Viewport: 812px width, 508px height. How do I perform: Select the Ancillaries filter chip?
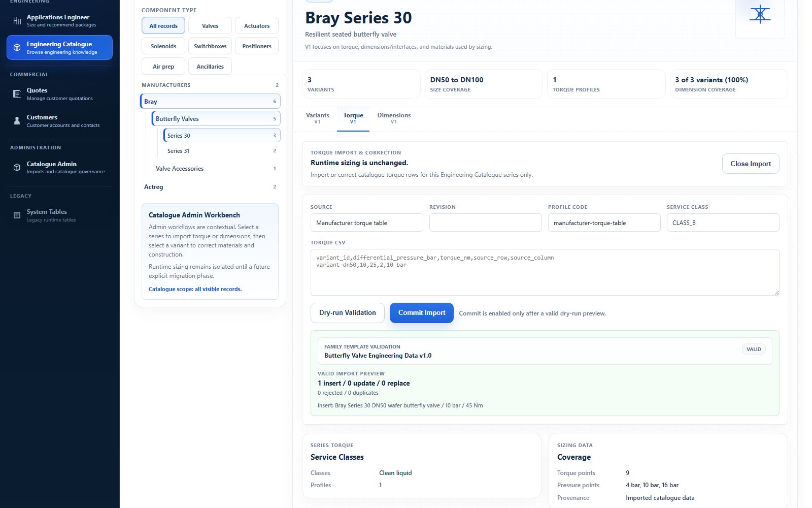[x=210, y=67]
